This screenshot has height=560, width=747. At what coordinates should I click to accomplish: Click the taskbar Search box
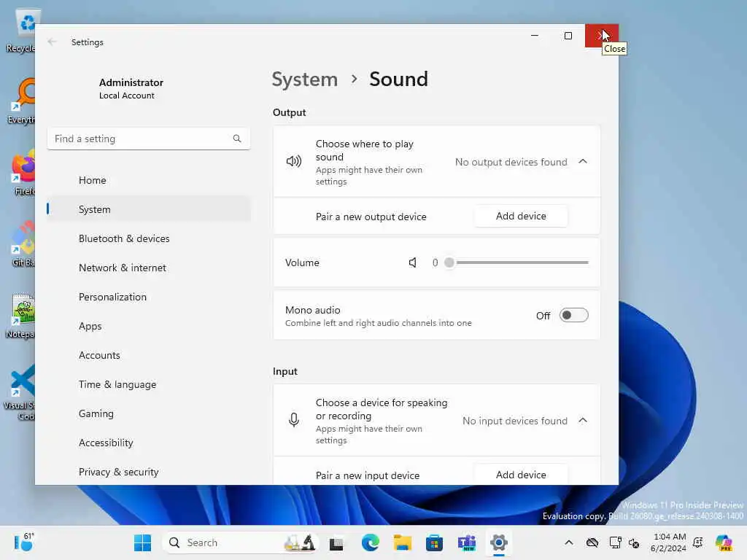tap(241, 542)
